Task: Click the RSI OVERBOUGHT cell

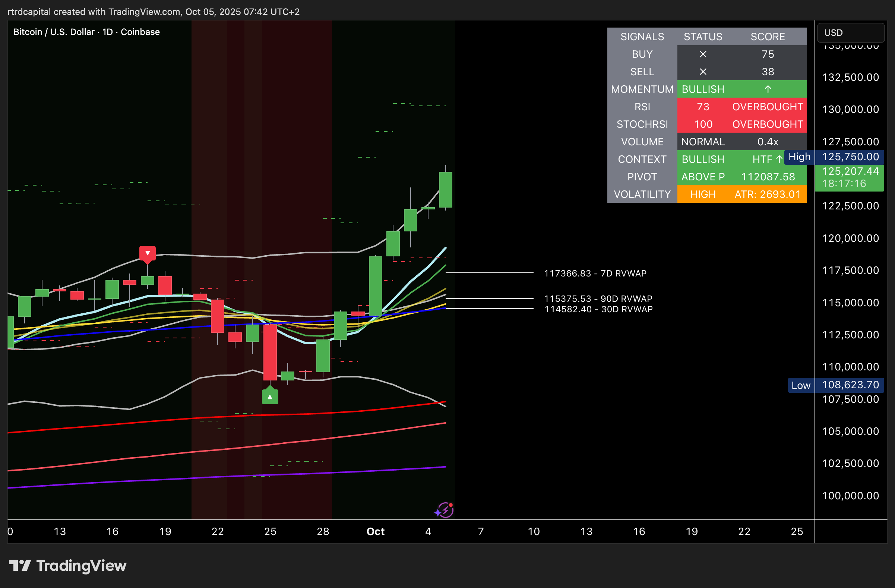Action: 768,107
